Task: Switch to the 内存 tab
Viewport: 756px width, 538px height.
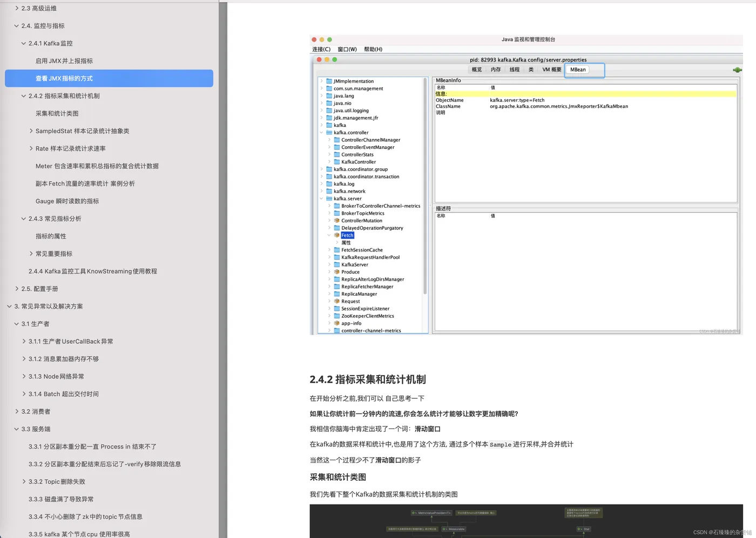Action: tap(496, 70)
